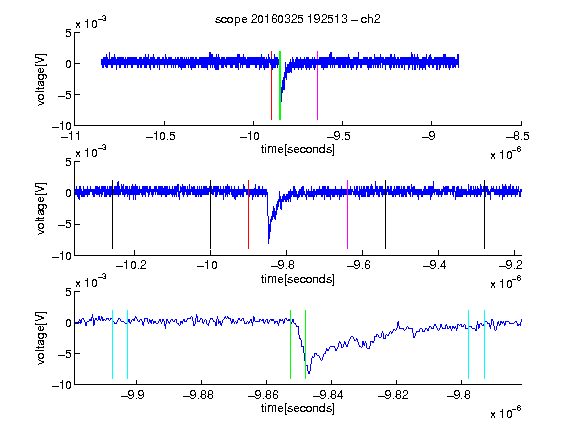Image resolution: width=576 pixels, height=432 pixels.
Task: Click the black marker at -10 in middle plot
Action: click(x=210, y=215)
